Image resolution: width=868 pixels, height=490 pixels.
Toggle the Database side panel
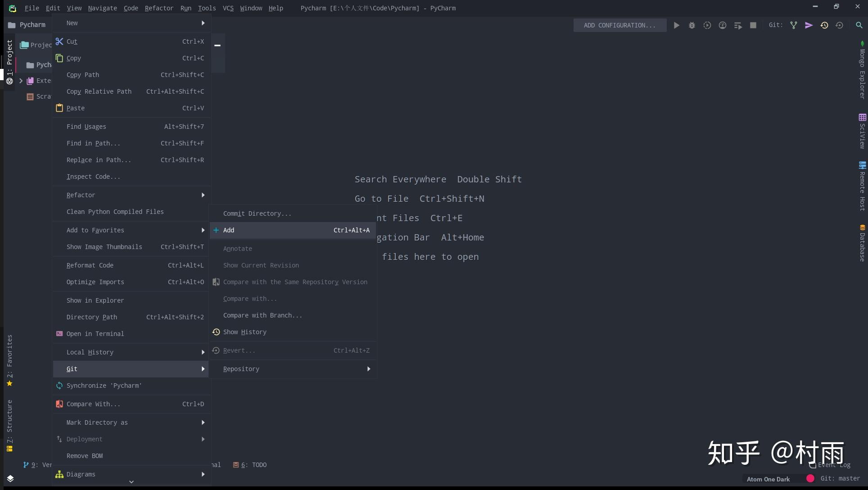click(862, 243)
